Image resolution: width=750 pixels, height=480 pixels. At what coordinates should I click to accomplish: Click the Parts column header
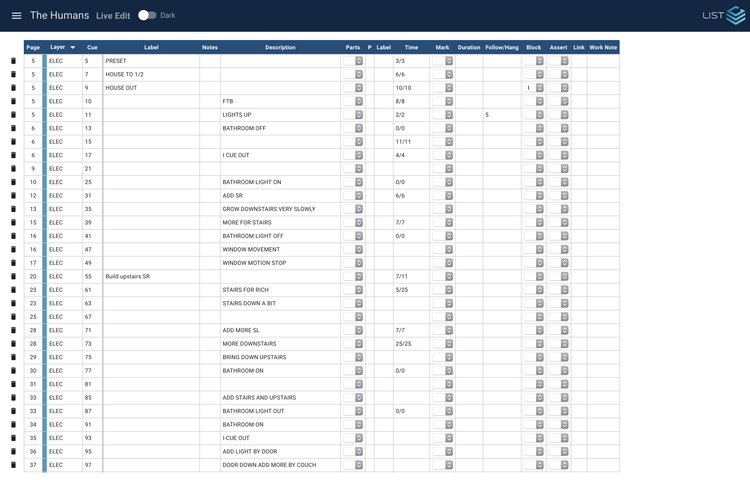click(x=353, y=47)
